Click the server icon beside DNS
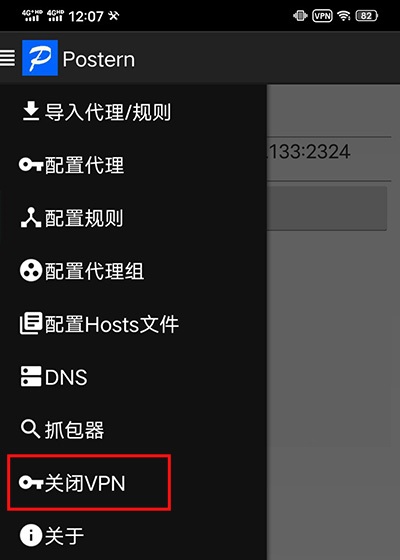400x560 pixels. [x=31, y=376]
